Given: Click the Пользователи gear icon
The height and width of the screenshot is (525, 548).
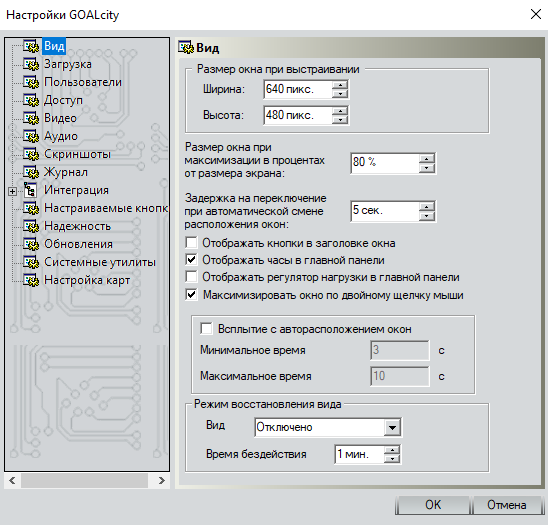Looking at the screenshot, I should [31, 82].
